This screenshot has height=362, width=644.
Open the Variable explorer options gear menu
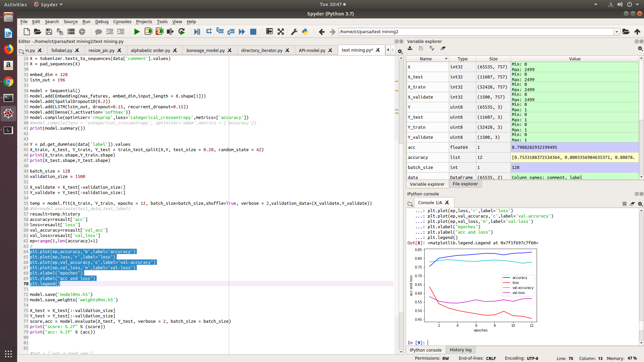tap(640, 49)
